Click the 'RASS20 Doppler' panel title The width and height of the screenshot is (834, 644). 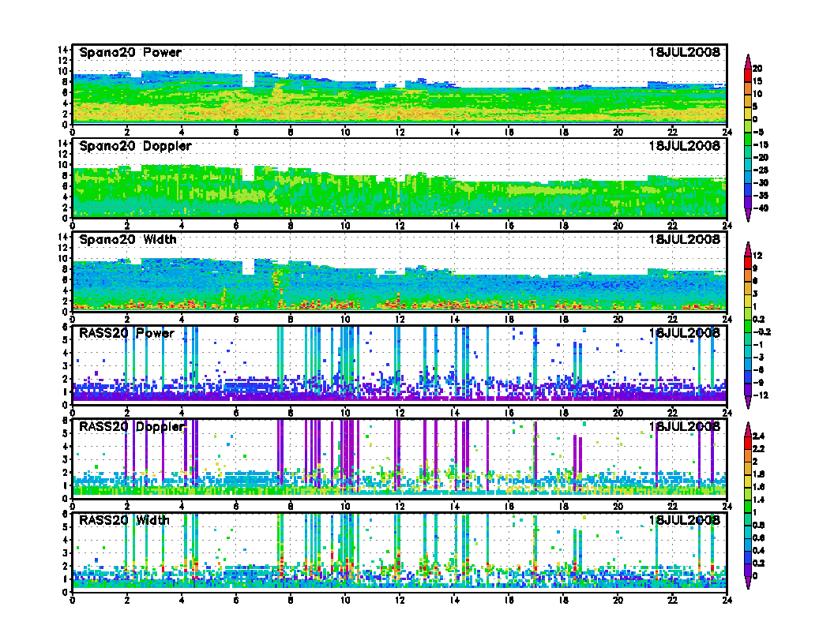click(132, 427)
